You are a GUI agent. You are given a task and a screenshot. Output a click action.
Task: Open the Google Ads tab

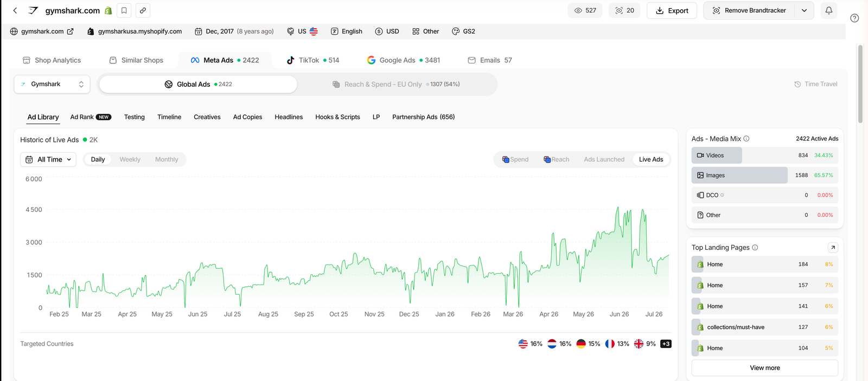[x=404, y=60]
